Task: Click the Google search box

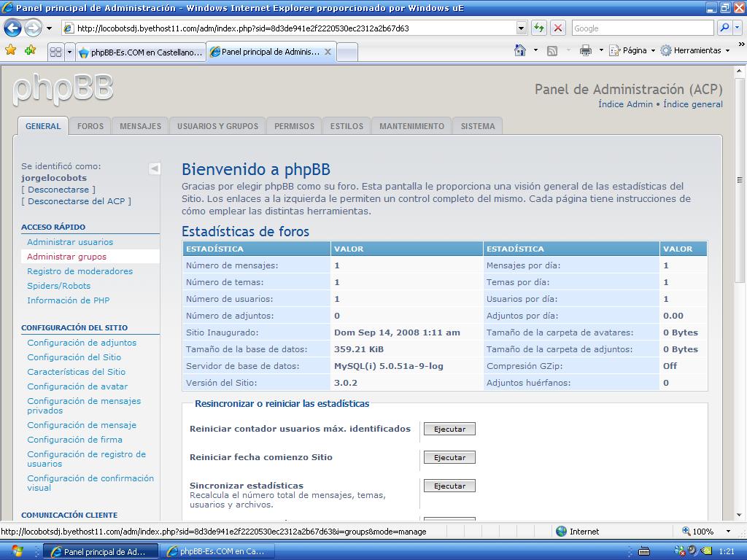Action: (x=643, y=28)
